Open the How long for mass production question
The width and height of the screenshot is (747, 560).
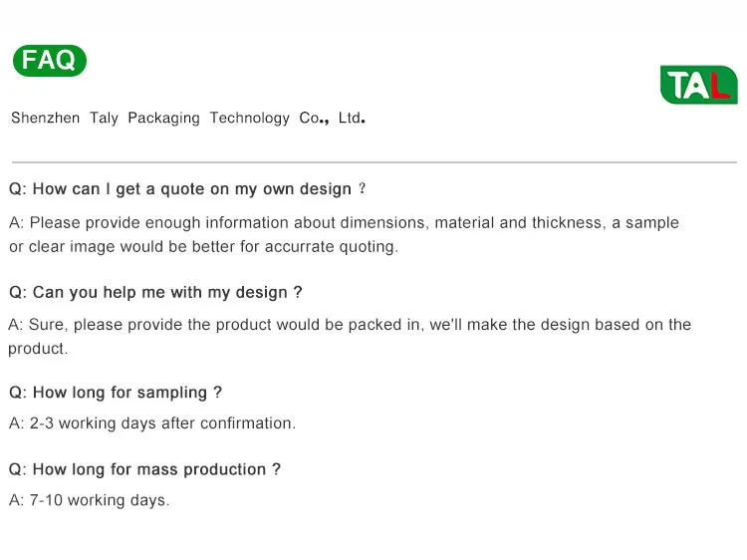click(144, 469)
